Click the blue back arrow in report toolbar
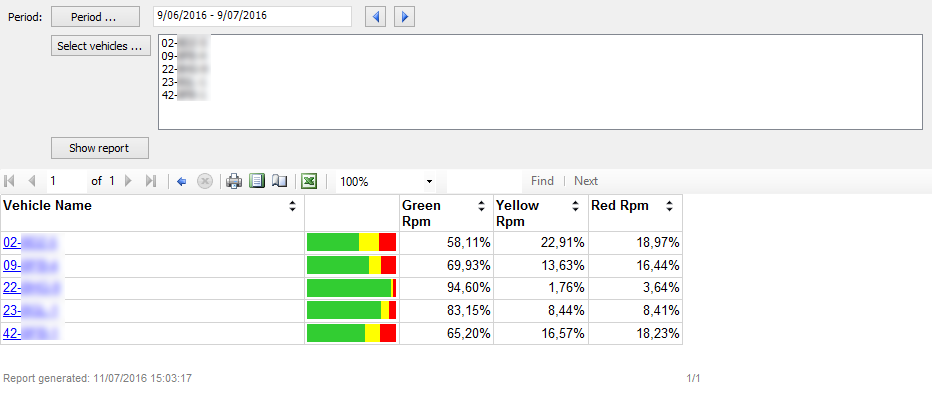 coord(182,181)
